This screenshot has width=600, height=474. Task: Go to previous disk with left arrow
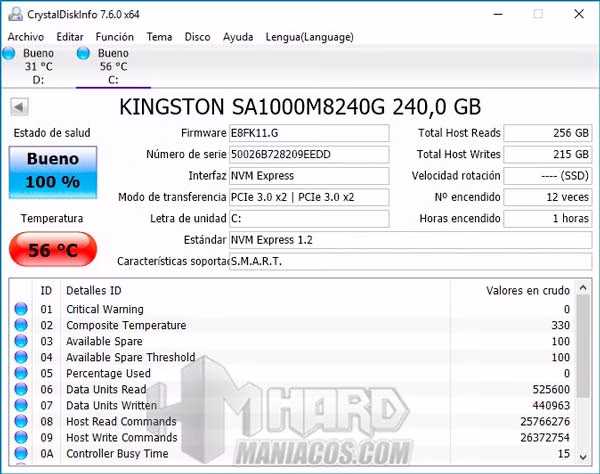pyautogui.click(x=20, y=107)
